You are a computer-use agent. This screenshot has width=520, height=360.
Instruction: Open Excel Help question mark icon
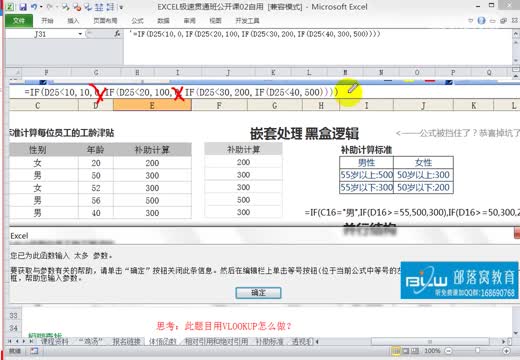pos(481,21)
